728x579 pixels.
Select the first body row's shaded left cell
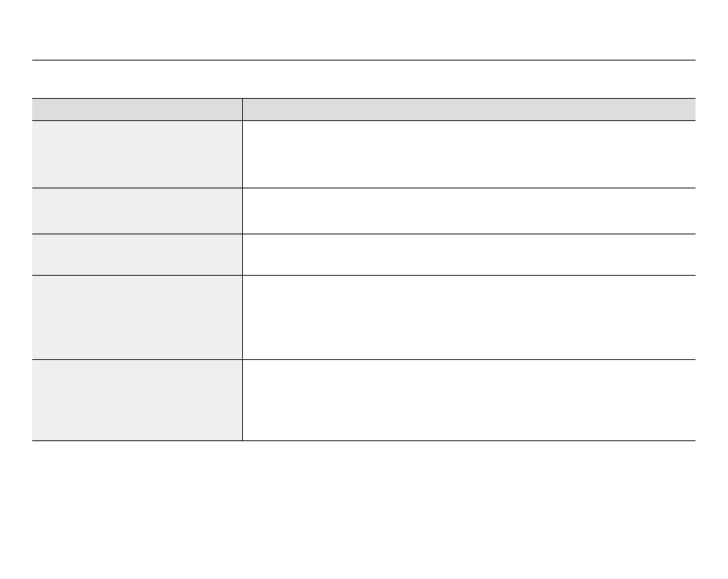tap(137, 155)
